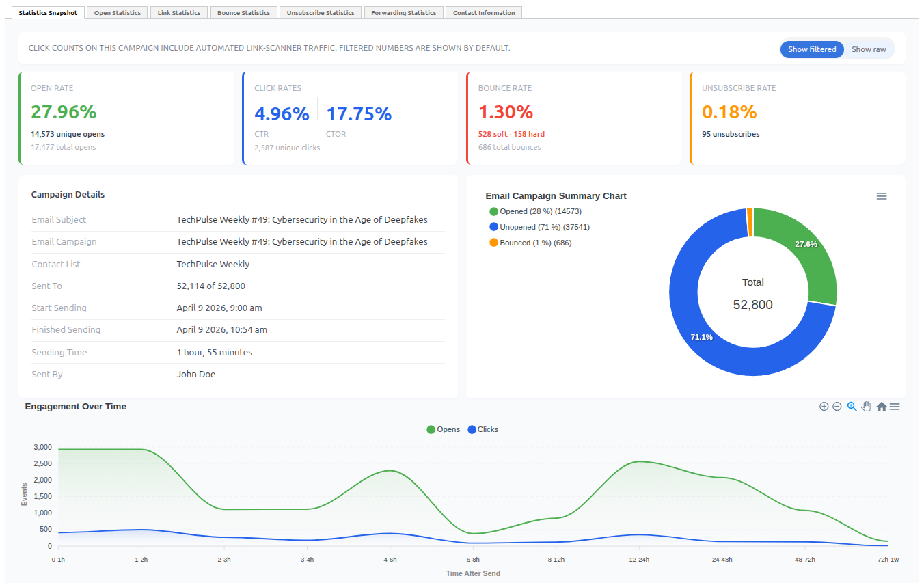Open the Contact Information tab
924x583 pixels.
pyautogui.click(x=484, y=12)
